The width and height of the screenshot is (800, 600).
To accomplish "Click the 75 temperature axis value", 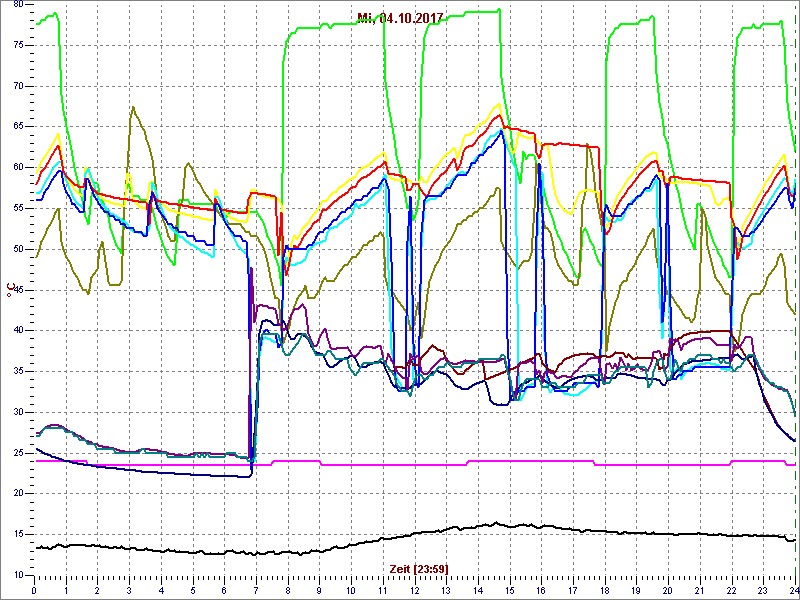I will point(18,45).
